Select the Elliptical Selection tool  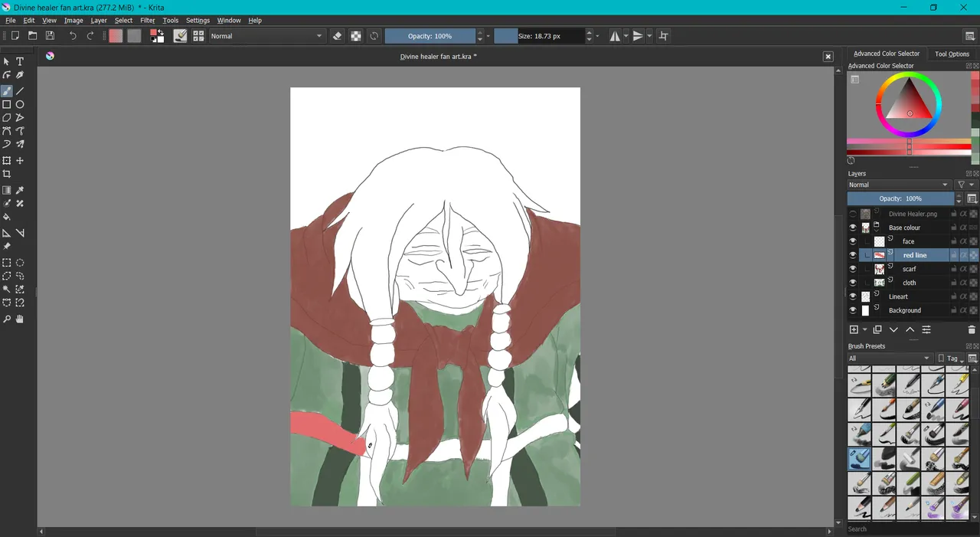pos(20,263)
